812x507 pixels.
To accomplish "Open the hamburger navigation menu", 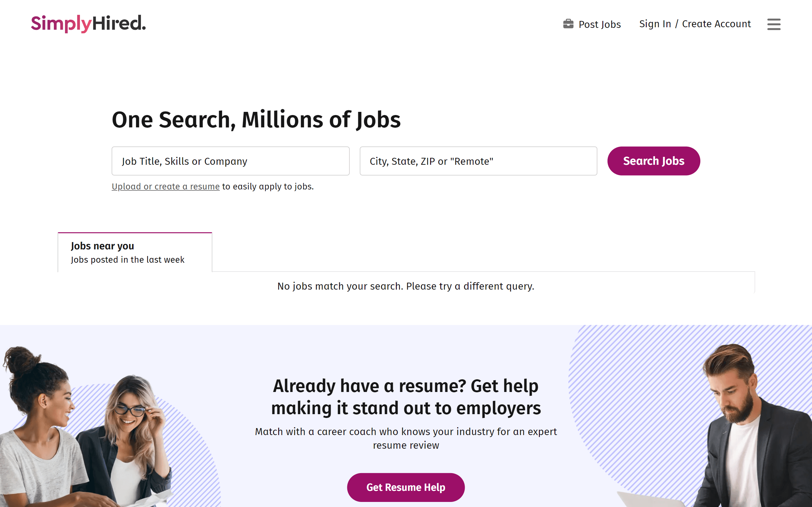I will pos(774,24).
